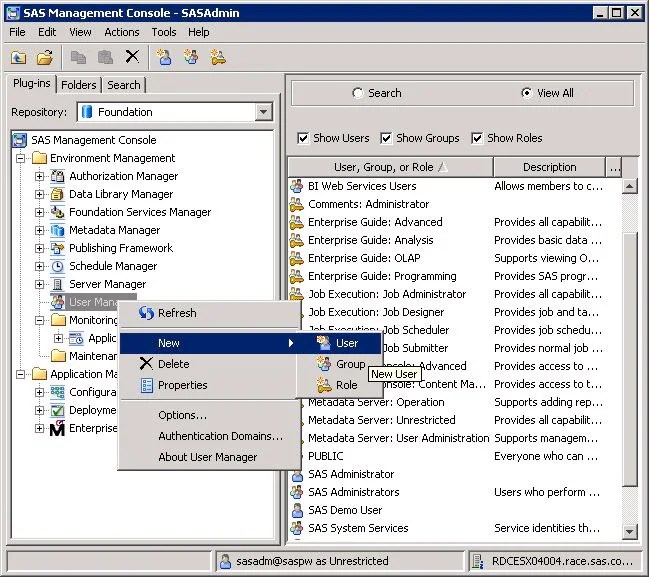The width and height of the screenshot is (649, 577).
Task: Collapse the Environment Management folder
Action: pyautogui.click(x=20, y=158)
